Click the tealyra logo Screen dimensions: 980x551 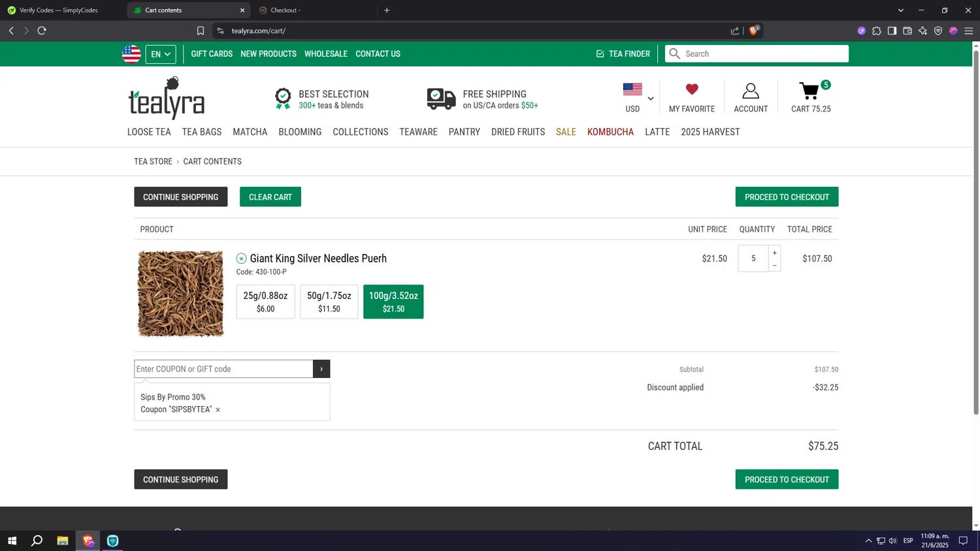pyautogui.click(x=167, y=98)
